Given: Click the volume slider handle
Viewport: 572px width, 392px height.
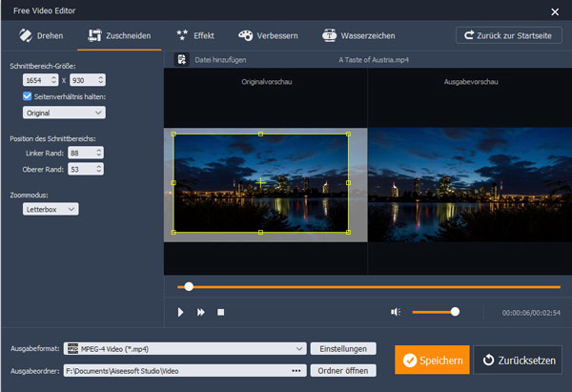Looking at the screenshot, I should pos(455,311).
